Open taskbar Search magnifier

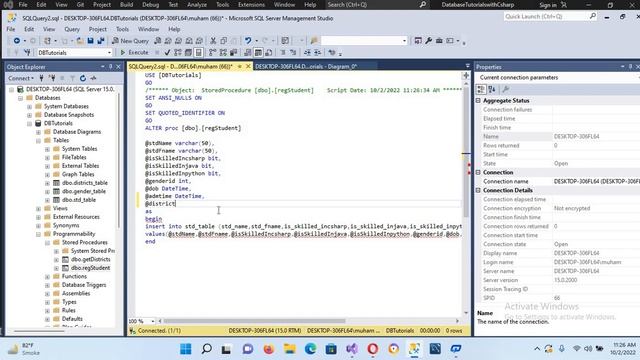coord(207,349)
